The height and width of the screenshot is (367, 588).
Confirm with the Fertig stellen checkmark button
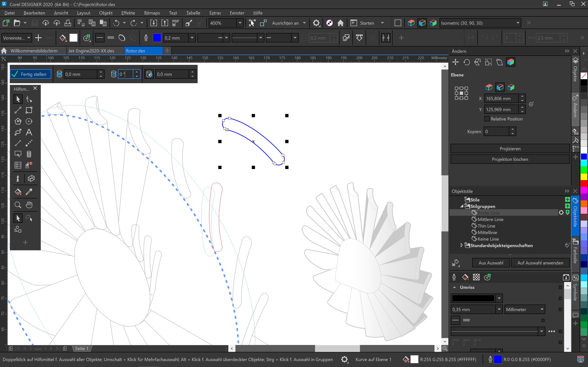coord(31,74)
